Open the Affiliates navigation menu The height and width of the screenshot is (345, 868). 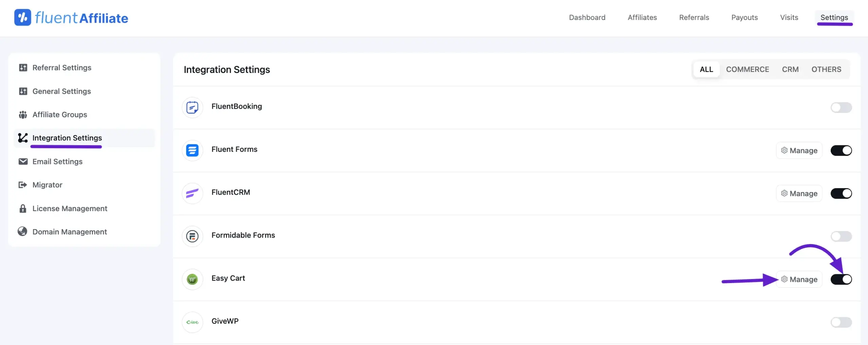642,17
